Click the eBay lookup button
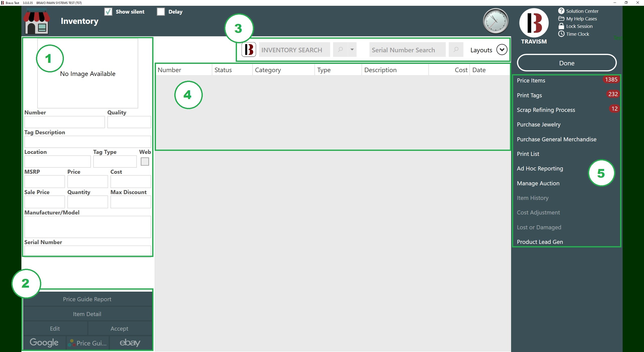Image resolution: width=644 pixels, height=352 pixels. click(x=130, y=343)
